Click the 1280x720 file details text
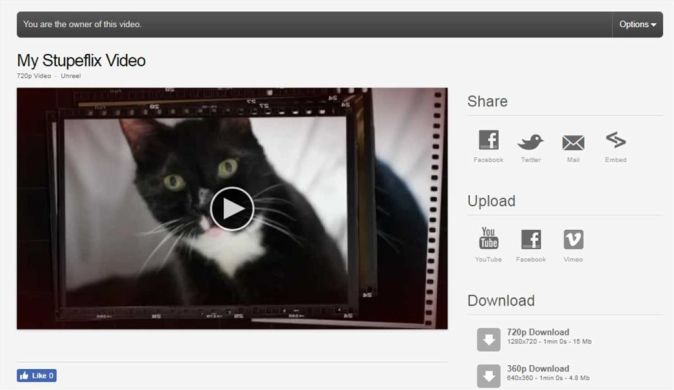 (x=549, y=342)
